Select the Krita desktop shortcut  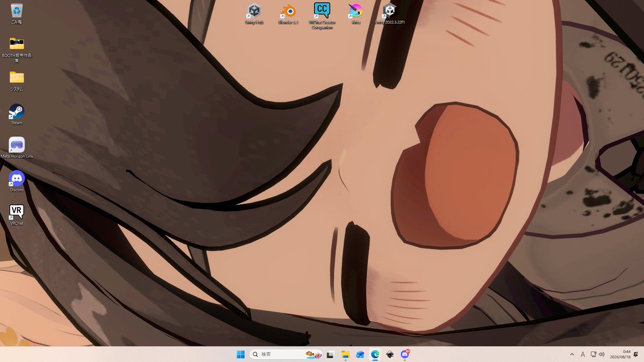click(355, 13)
